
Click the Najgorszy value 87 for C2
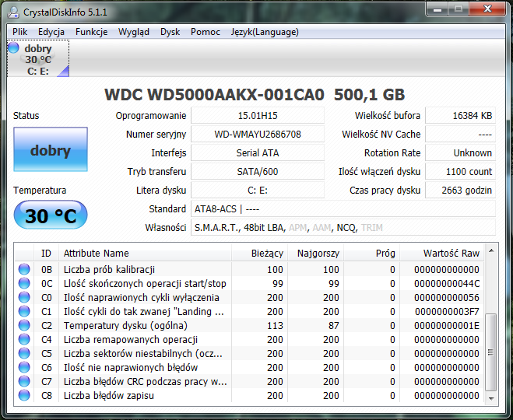334,326
